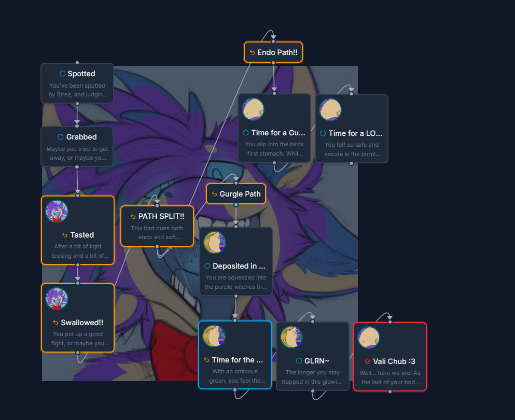This screenshot has height=420, width=515.
Task: Click the avatar picture on the GLRN~ node
Action: tap(291, 337)
